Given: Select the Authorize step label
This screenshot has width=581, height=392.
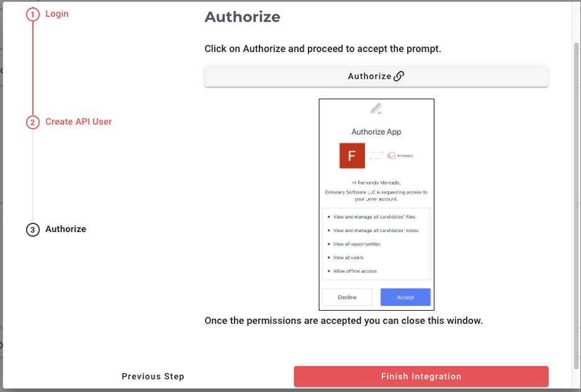Looking at the screenshot, I should [66, 229].
